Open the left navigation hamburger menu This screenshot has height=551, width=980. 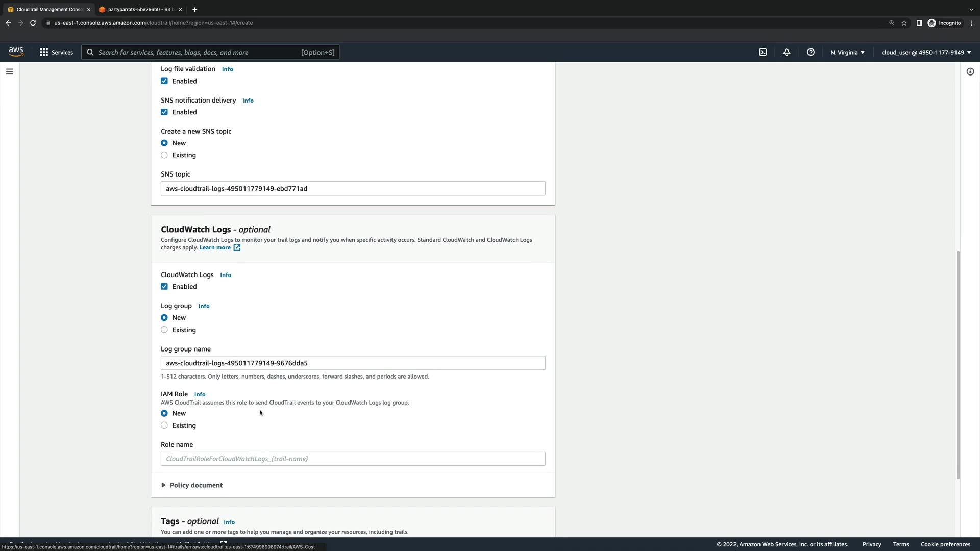tap(9, 71)
